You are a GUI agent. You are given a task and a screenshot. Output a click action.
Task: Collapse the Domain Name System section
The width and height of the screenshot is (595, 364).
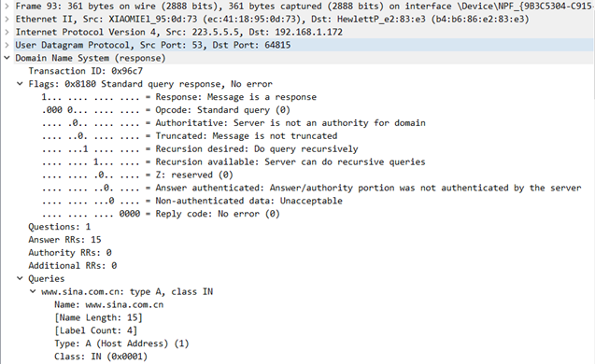pos(7,58)
